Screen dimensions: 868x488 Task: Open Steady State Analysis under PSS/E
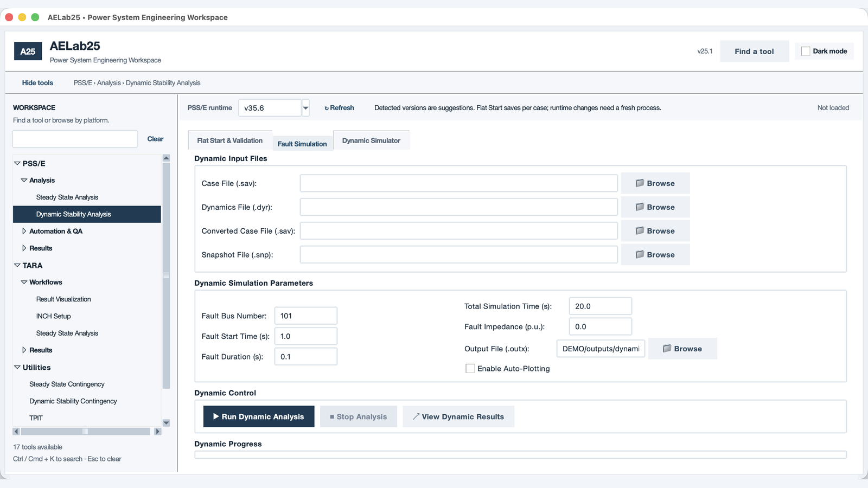[67, 197]
